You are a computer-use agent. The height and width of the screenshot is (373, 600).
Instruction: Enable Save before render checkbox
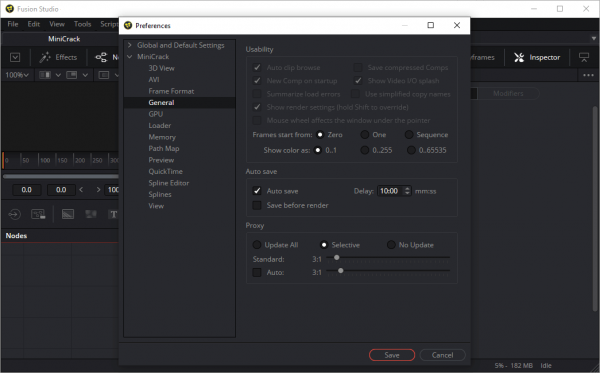(x=257, y=205)
